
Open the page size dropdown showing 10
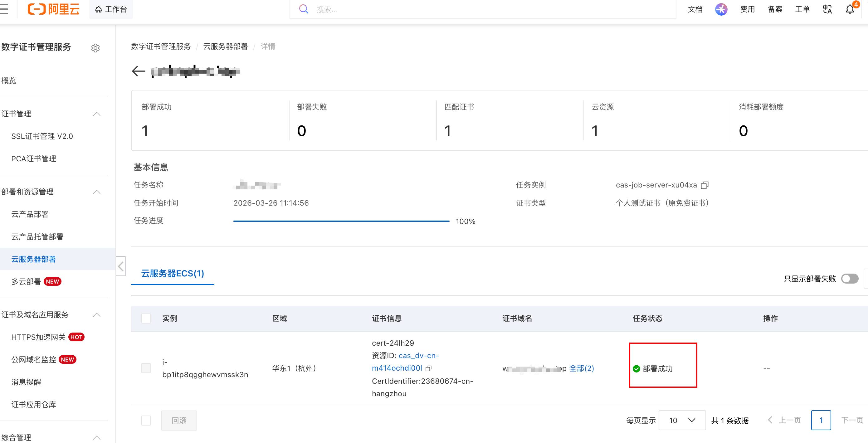click(x=682, y=420)
